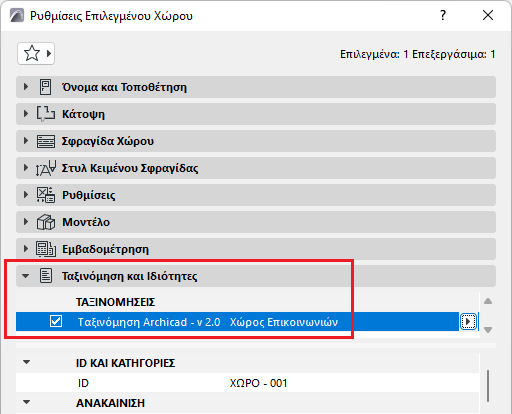Expand the Εμβαδομέτρηση panel arrow
The image size is (512, 414).
pyautogui.click(x=26, y=249)
